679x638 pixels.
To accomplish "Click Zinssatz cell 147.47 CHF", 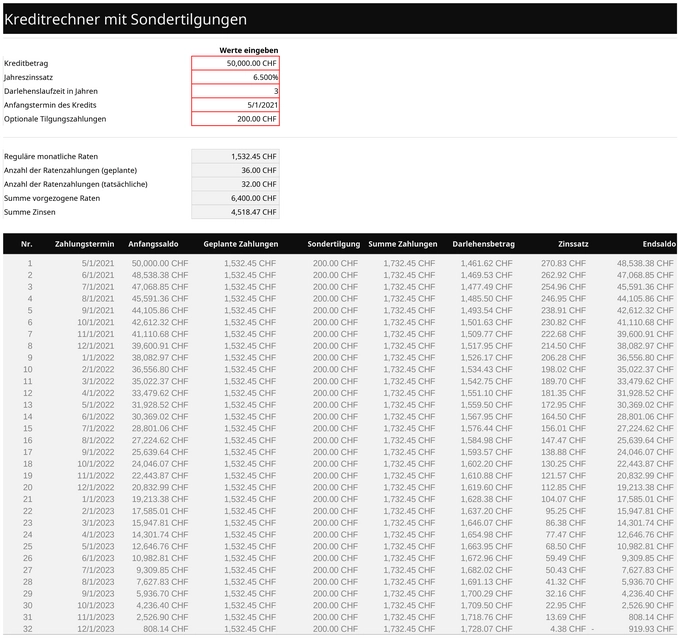I will tap(563, 440).
